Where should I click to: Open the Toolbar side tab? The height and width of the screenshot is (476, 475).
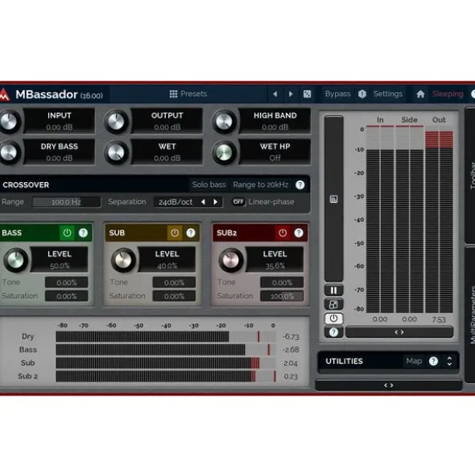[x=470, y=175]
